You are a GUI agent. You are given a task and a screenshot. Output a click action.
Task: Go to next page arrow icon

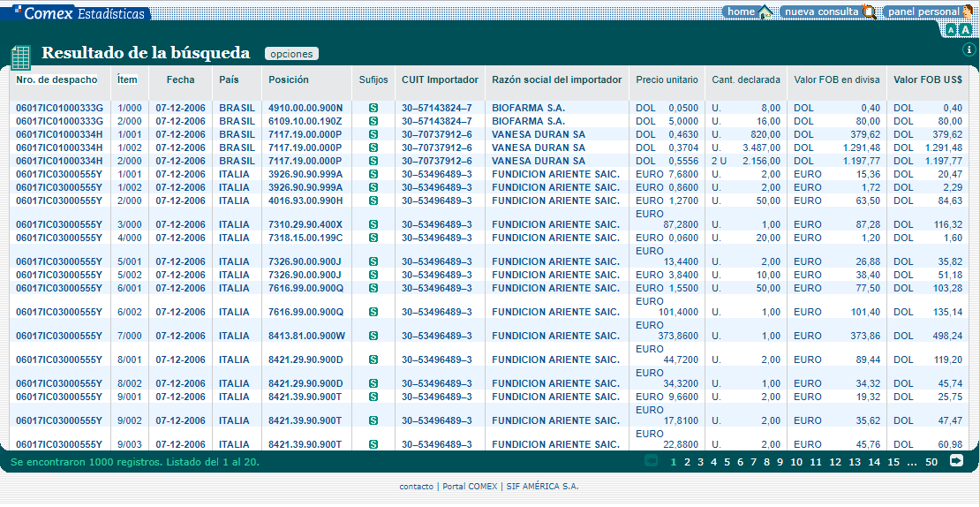[x=956, y=461]
